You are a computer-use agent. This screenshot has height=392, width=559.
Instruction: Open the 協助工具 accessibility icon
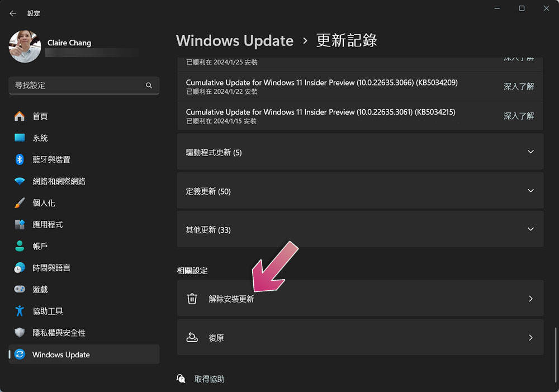coord(20,311)
